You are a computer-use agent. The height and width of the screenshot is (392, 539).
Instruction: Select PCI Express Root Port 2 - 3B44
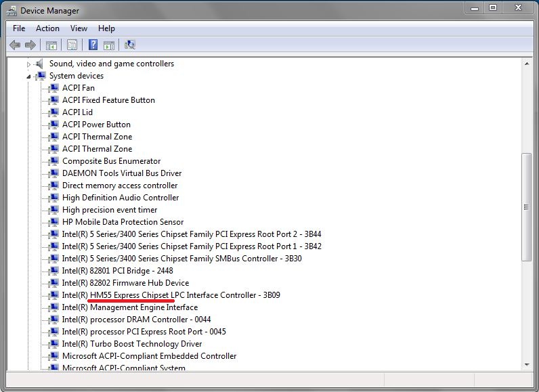tap(192, 234)
